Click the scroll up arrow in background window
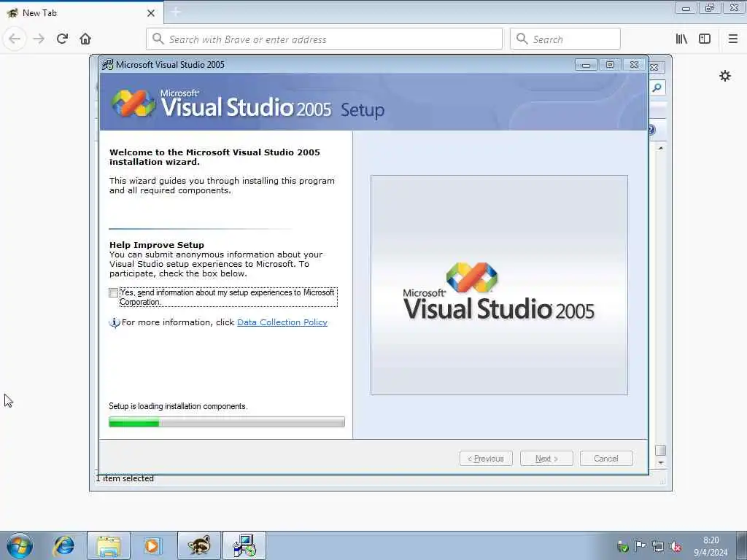Image resolution: width=747 pixels, height=560 pixels. click(661, 148)
